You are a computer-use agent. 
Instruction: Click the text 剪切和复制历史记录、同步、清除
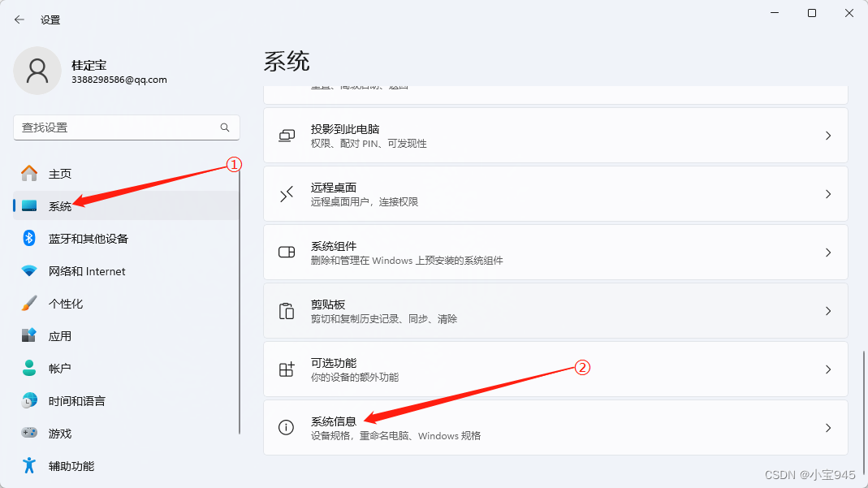(383, 319)
